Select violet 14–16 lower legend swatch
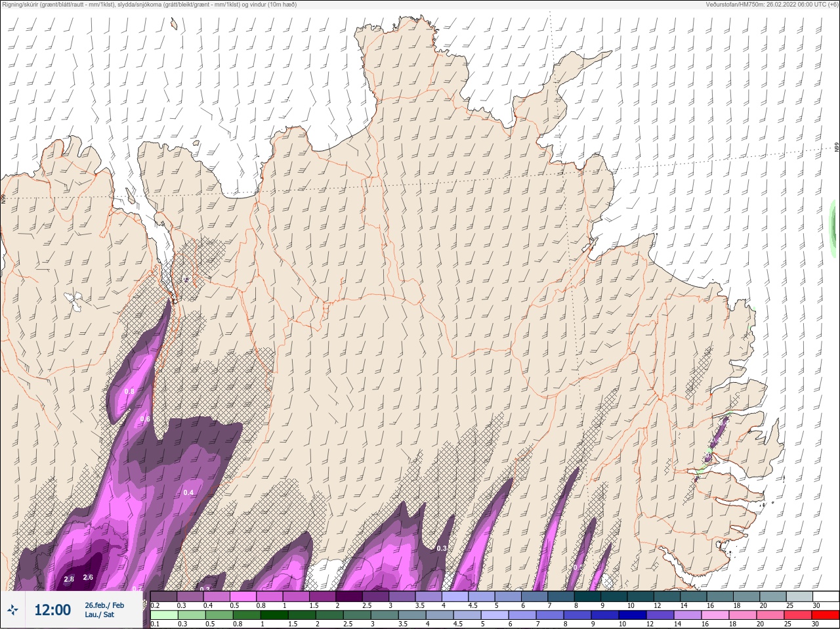This screenshot has width=840, height=629. pos(687,615)
